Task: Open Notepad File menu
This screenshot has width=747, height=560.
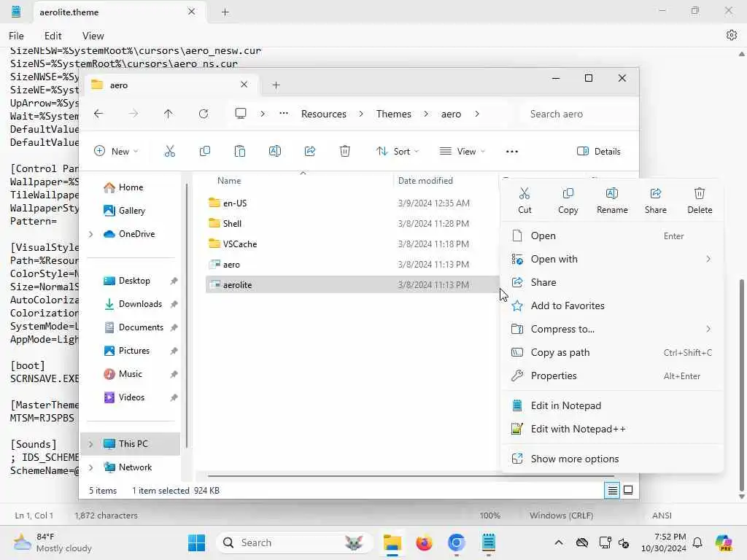Action: [16, 36]
